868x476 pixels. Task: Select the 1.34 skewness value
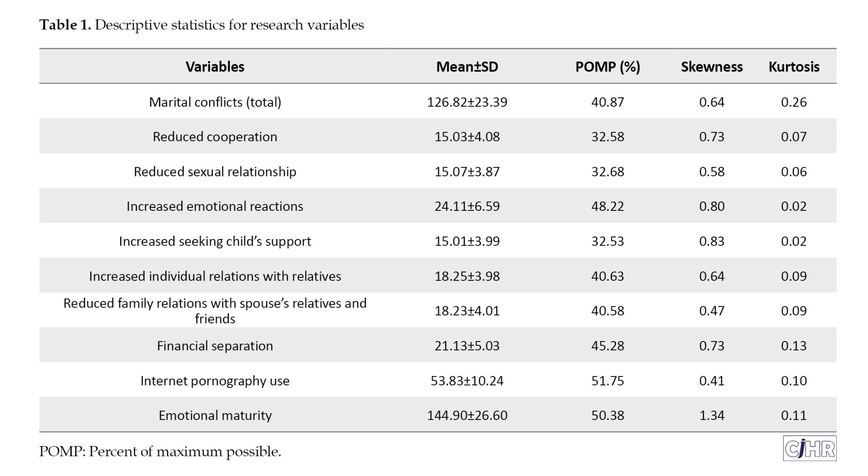coord(711,416)
